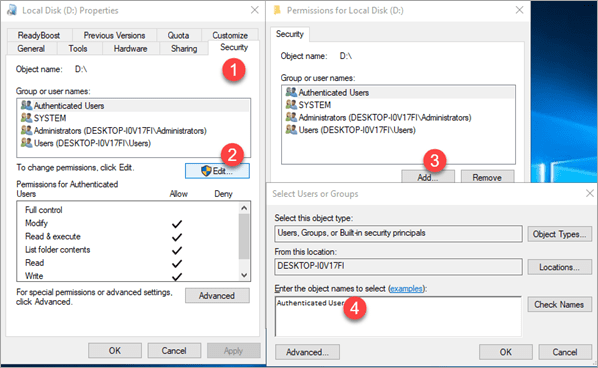Confirm OK in Select Users or Groups
598x368 pixels.
click(506, 352)
